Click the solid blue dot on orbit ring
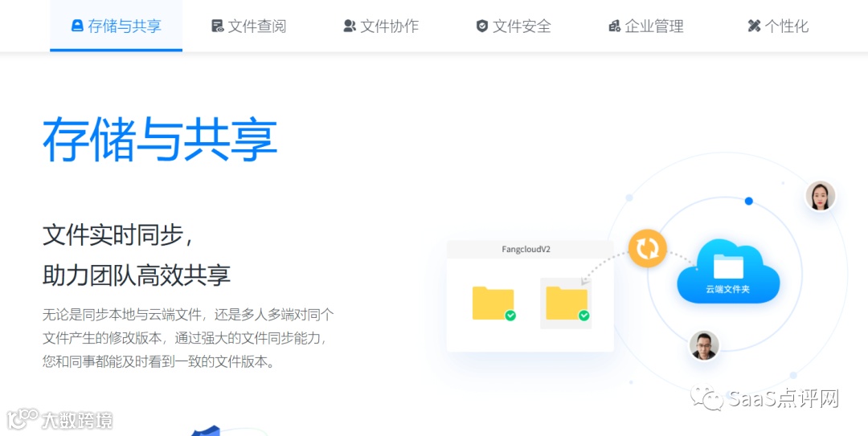 (748, 201)
